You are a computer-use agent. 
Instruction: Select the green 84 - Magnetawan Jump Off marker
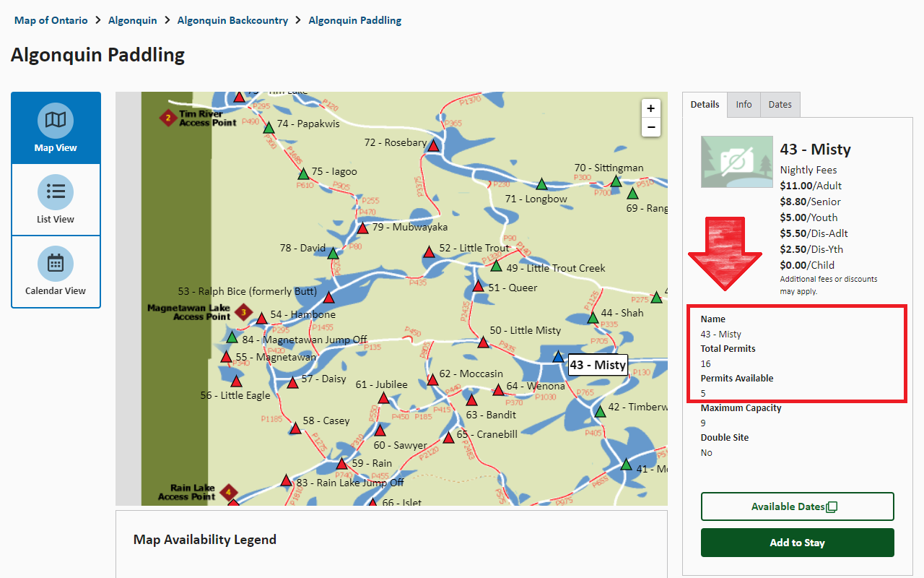232,337
